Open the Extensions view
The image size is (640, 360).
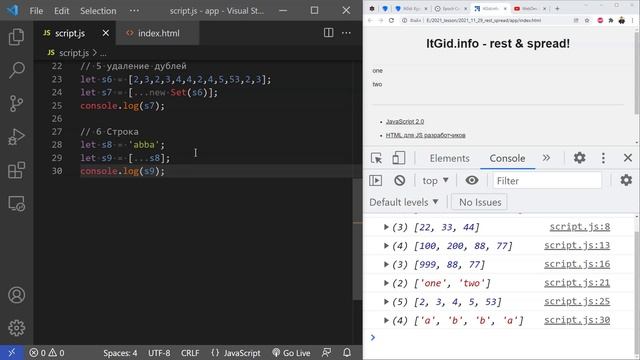coord(16,170)
